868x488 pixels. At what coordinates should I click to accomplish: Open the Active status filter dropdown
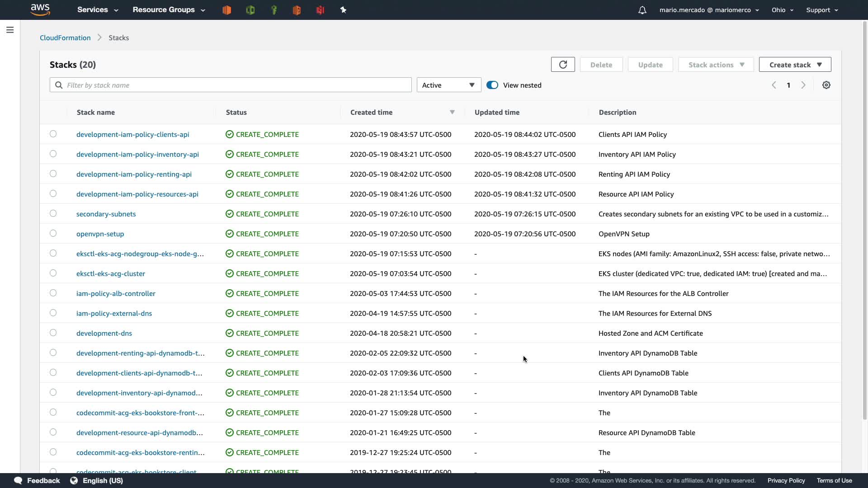448,85
